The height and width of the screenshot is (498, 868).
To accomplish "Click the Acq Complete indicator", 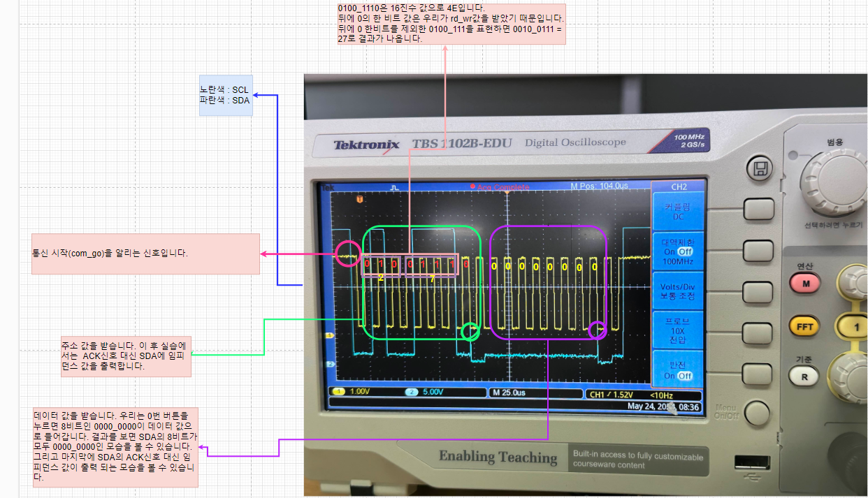I will coord(502,186).
